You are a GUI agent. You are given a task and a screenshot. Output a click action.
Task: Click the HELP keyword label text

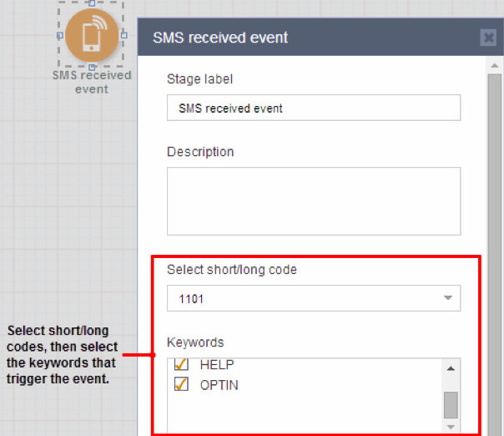click(216, 365)
